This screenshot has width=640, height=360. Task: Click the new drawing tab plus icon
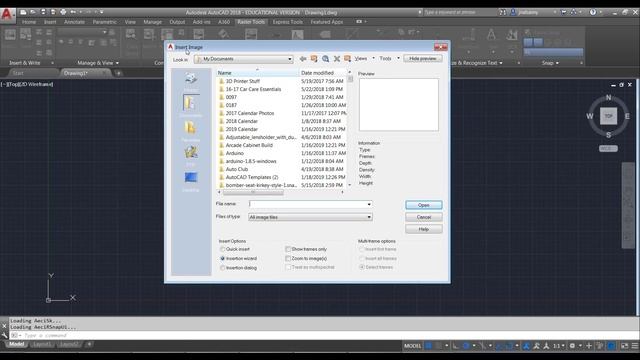118,73
